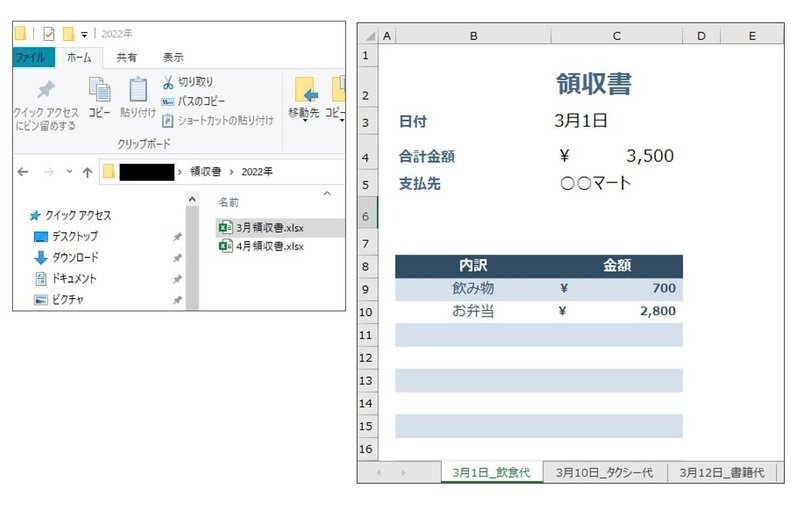Viewport: 800px width, 516px height.
Task: Select column D header in Excel
Action: (x=702, y=36)
